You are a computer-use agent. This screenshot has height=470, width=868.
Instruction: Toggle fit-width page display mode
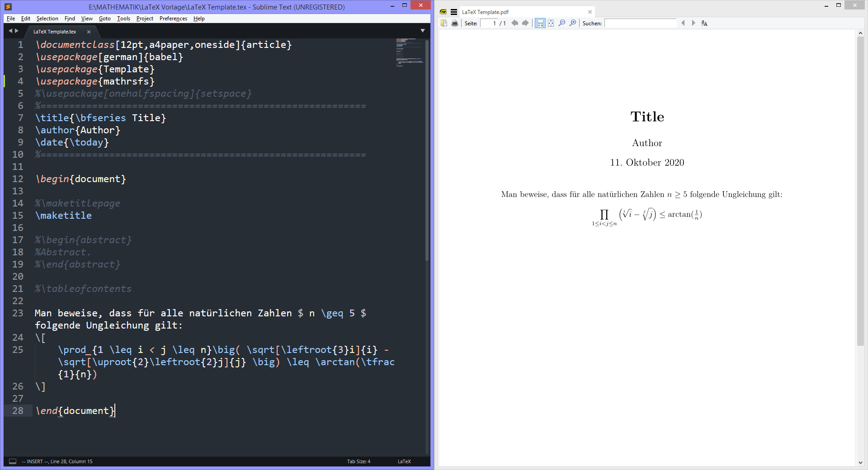[540, 23]
